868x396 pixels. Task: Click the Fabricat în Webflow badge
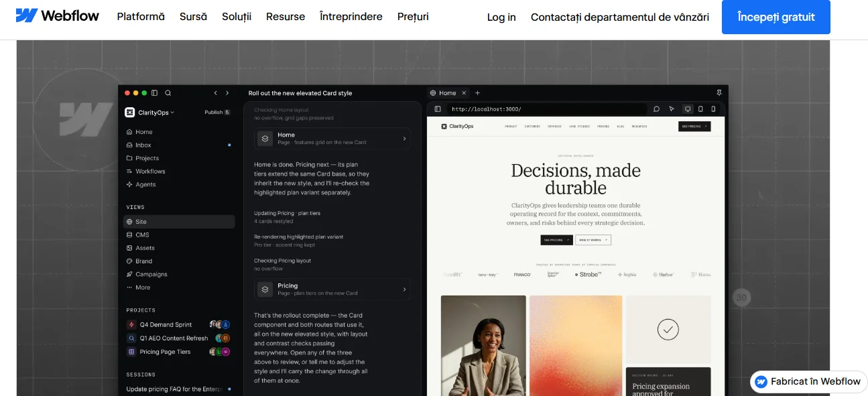click(808, 381)
